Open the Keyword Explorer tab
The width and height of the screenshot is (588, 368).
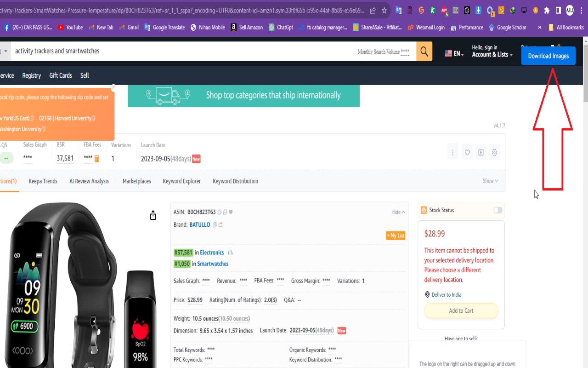[x=182, y=181]
